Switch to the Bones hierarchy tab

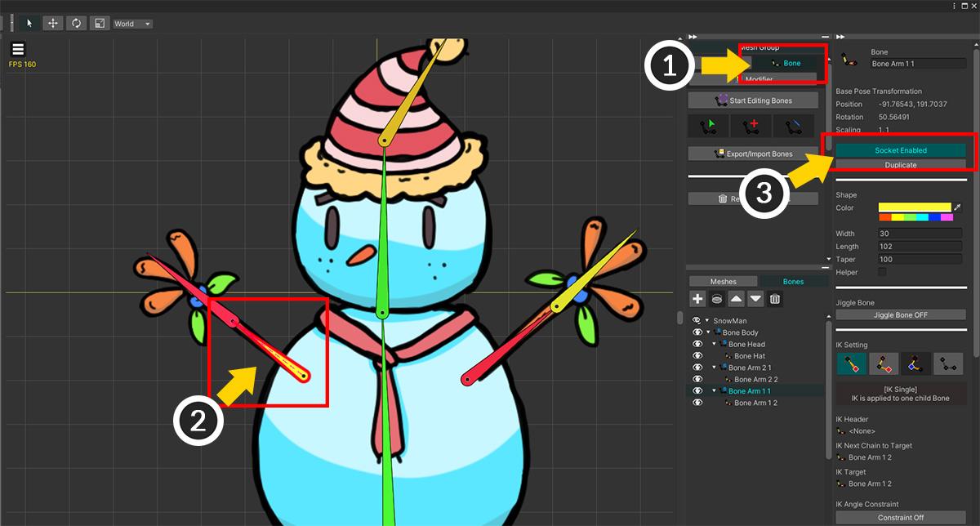[x=793, y=282]
